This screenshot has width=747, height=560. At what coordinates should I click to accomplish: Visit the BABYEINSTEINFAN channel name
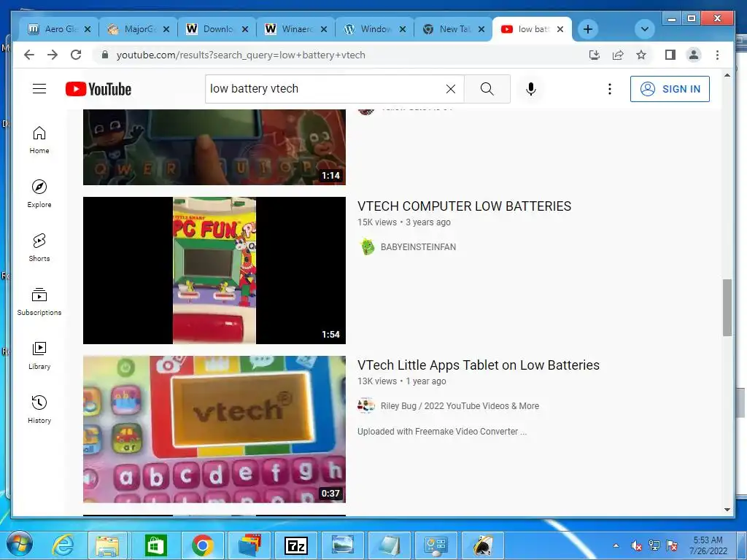pyautogui.click(x=418, y=246)
